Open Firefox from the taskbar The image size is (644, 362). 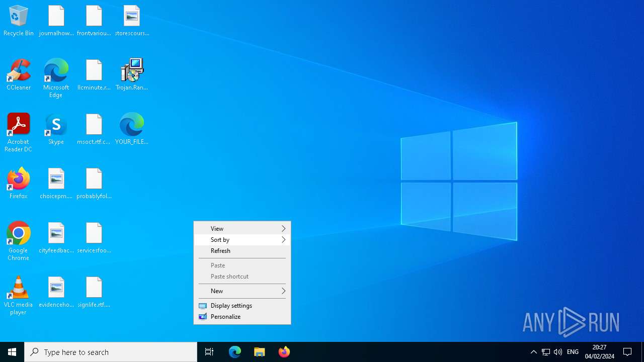pyautogui.click(x=284, y=352)
